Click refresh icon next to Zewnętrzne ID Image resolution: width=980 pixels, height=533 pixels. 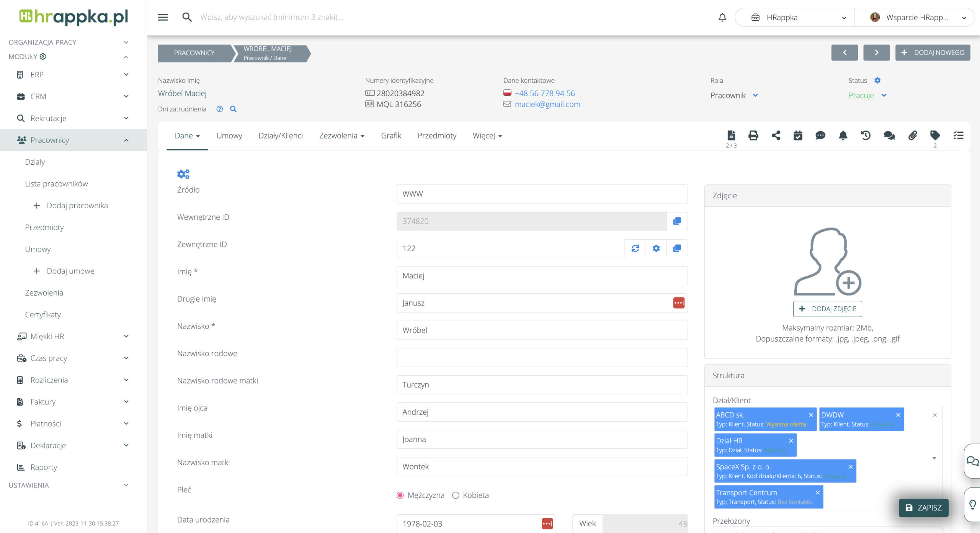[635, 249]
